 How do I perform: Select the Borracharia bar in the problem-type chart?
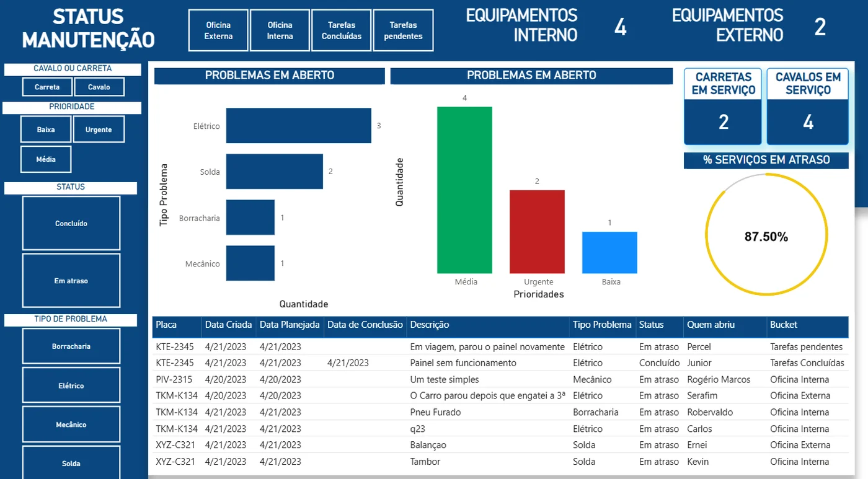click(x=250, y=218)
